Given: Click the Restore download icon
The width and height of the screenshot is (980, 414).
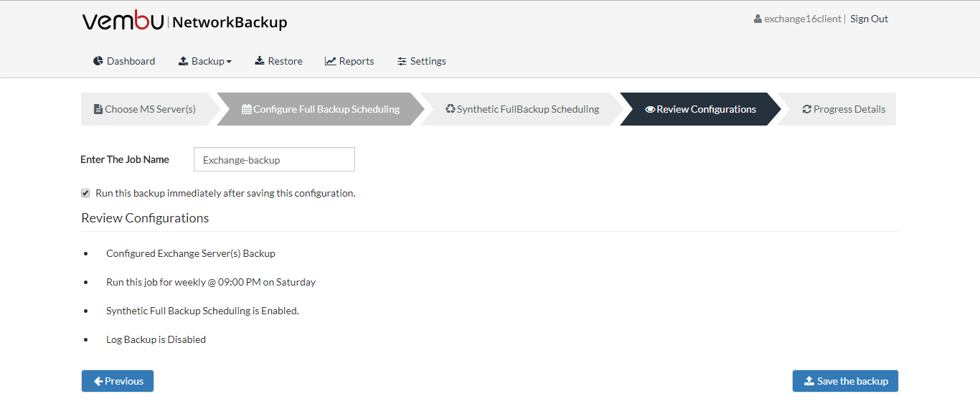Looking at the screenshot, I should 260,61.
